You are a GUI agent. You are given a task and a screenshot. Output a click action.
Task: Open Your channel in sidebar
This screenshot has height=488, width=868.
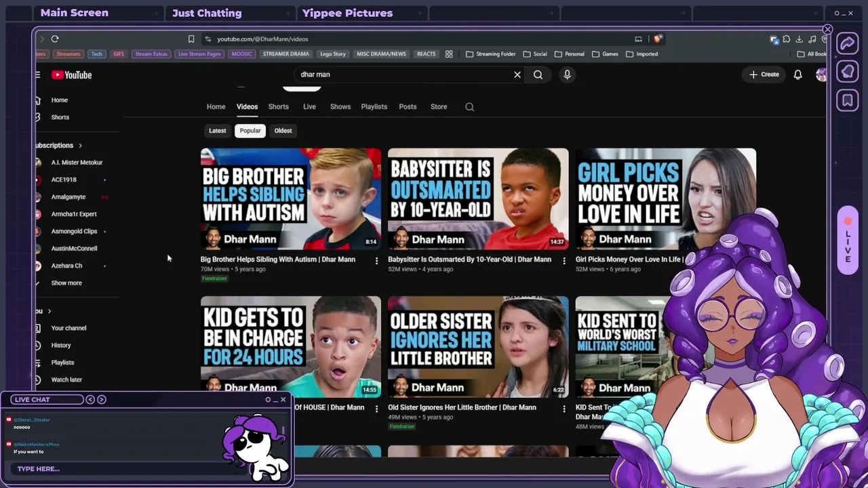pyautogui.click(x=68, y=328)
